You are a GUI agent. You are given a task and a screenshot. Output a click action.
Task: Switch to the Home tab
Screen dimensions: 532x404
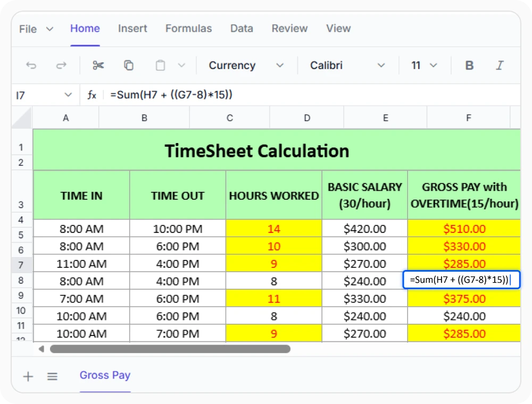pyautogui.click(x=85, y=29)
